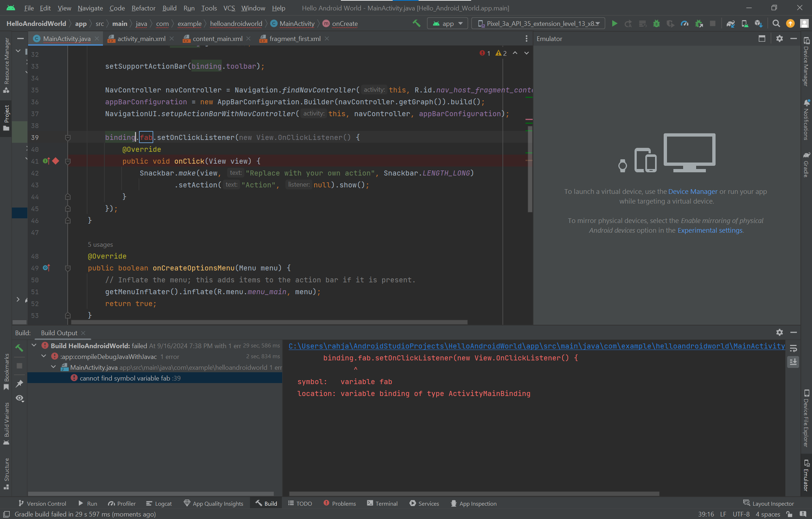Toggle breakpoint on line 41

tap(55, 161)
